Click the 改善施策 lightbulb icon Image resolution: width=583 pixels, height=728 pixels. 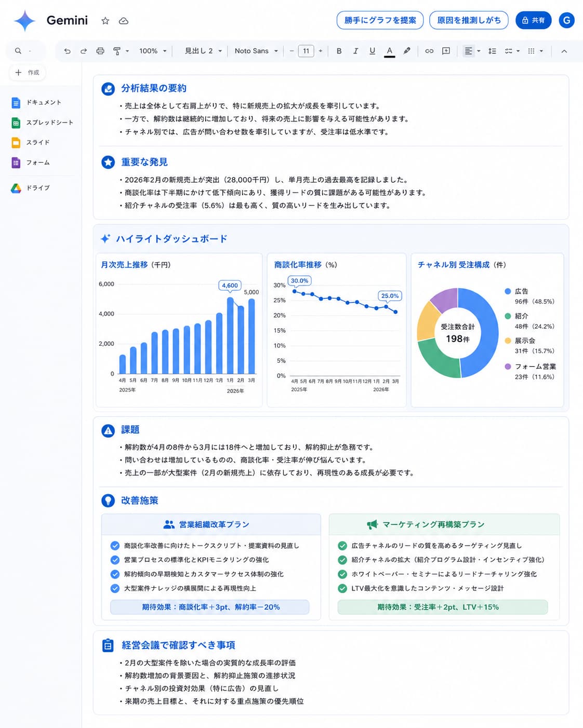point(108,501)
